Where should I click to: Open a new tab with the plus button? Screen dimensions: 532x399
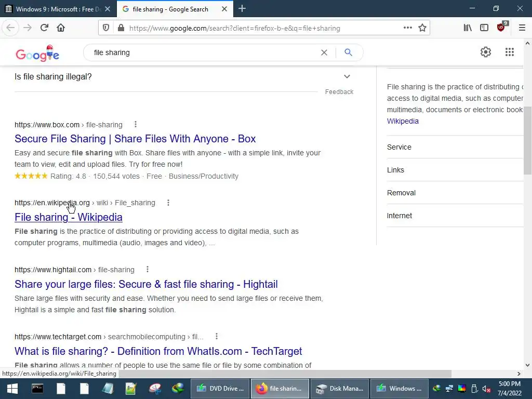pos(242,8)
